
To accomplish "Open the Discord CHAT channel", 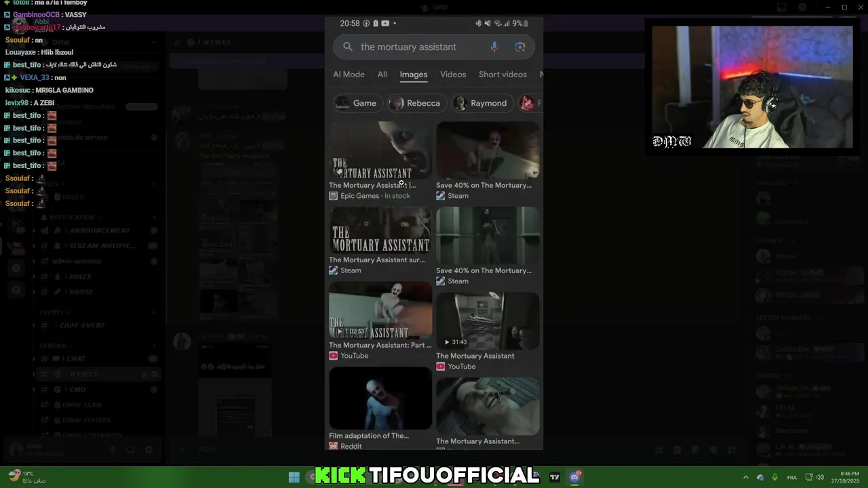I will [x=99, y=359].
